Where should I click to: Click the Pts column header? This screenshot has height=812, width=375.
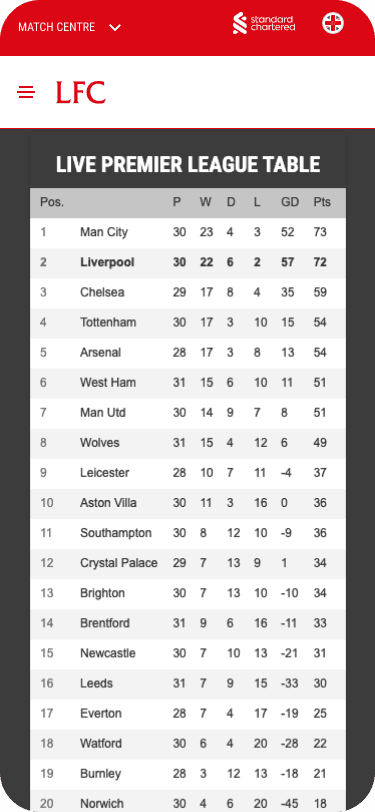pos(322,202)
